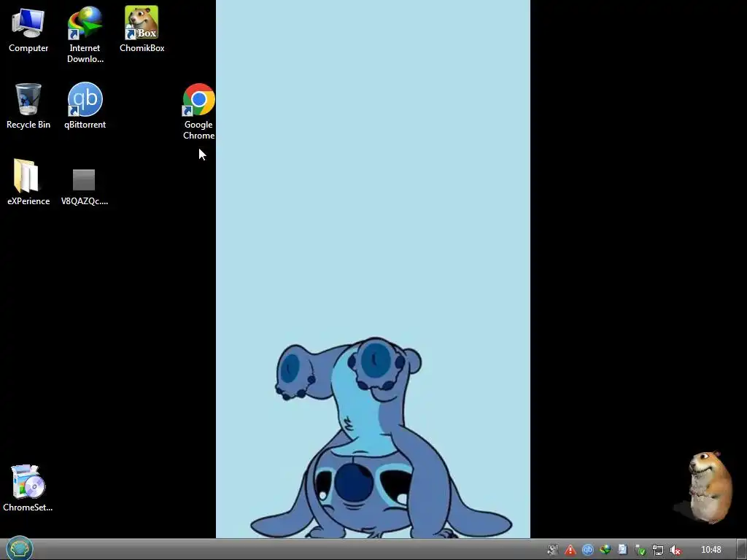
Task: Open the network connection tray icon
Action: (658, 551)
